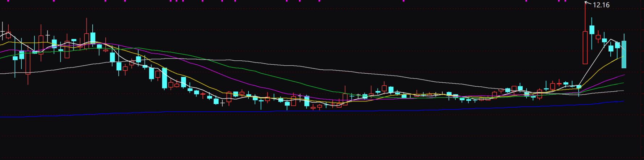
Task: Select the tall red candlestick under 12.16
Action: [x=585, y=47]
